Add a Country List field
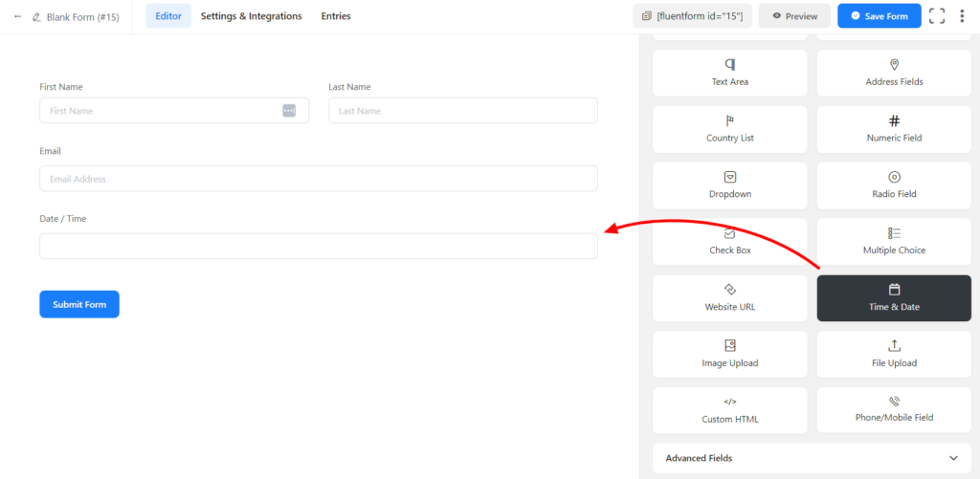980x479 pixels. pyautogui.click(x=730, y=129)
